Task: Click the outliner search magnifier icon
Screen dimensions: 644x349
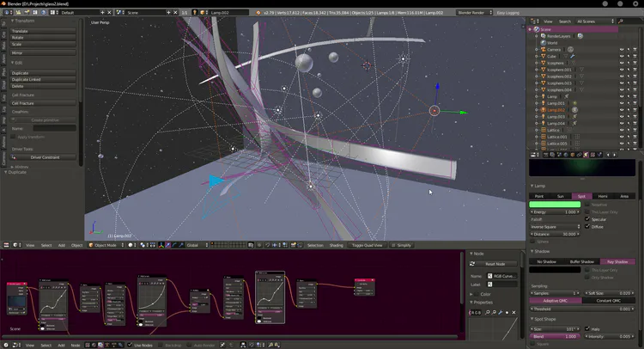Action: coord(621,21)
